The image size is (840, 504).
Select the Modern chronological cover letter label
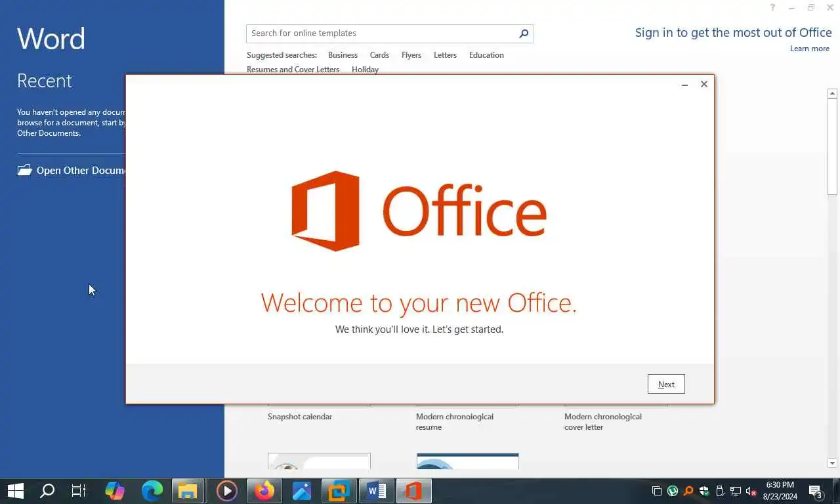pyautogui.click(x=603, y=422)
